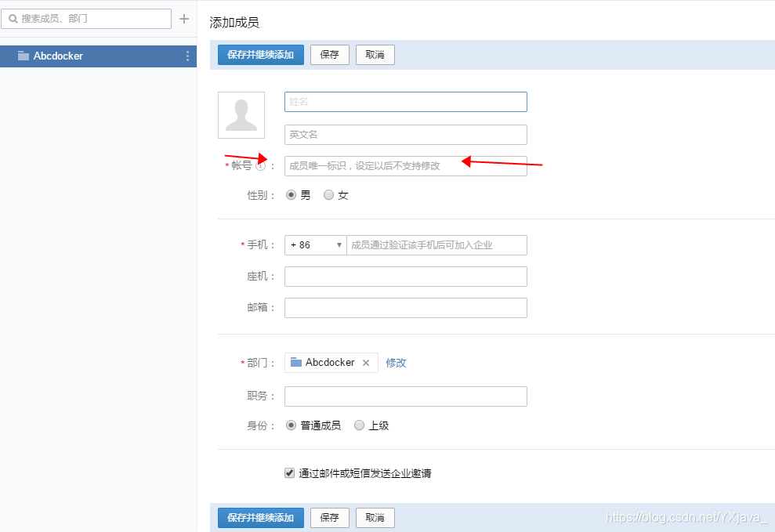Focus the 职务 position input field
This screenshot has height=532, width=775.
(x=406, y=396)
